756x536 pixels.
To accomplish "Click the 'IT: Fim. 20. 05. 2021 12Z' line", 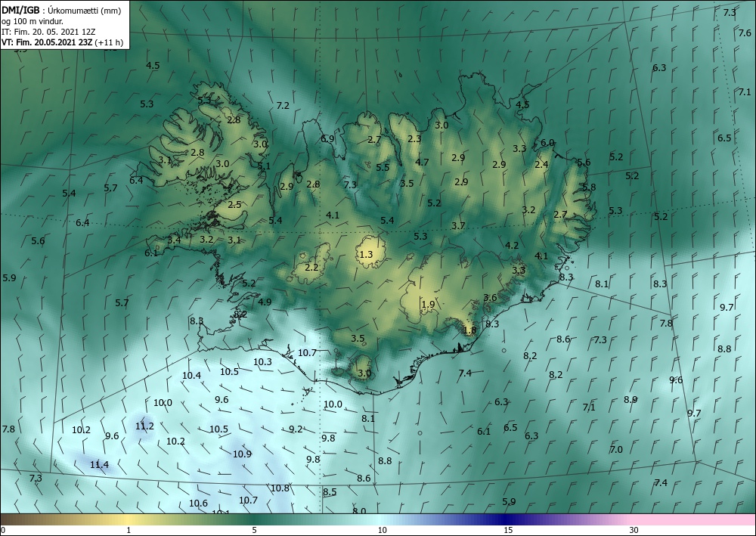I will tap(48, 32).
